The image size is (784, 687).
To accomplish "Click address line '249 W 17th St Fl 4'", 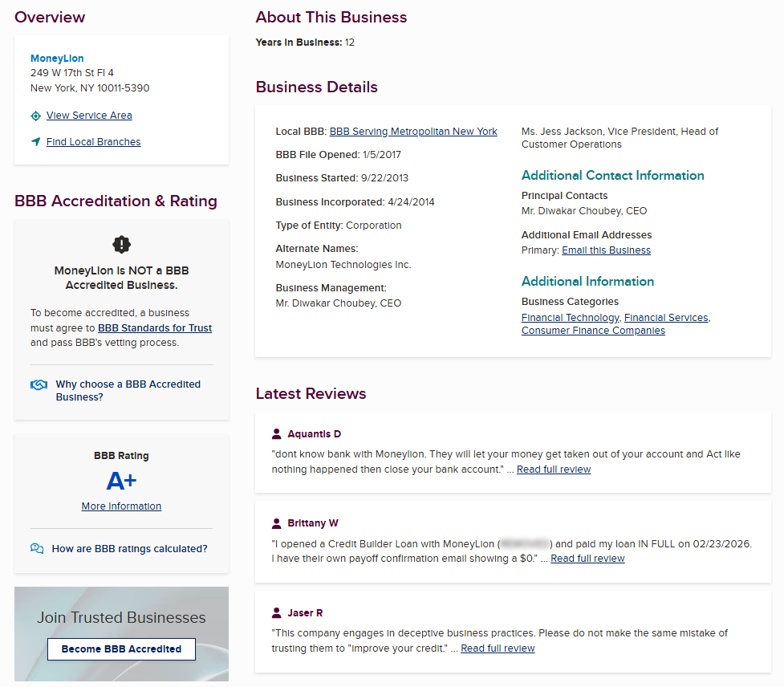I will pyautogui.click(x=72, y=73).
